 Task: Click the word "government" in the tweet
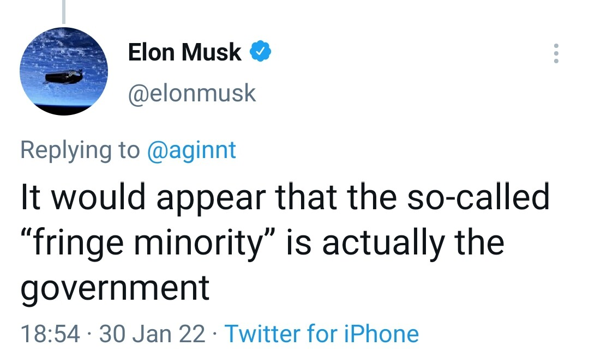coord(115,287)
